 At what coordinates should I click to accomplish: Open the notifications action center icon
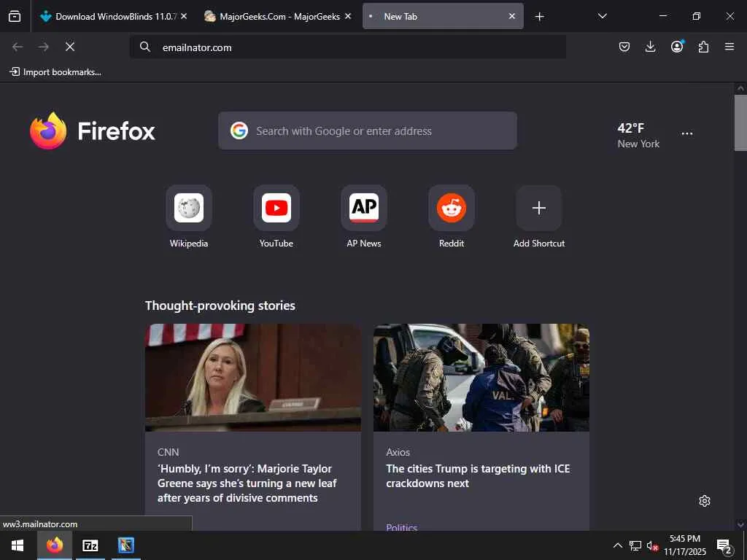point(724,545)
